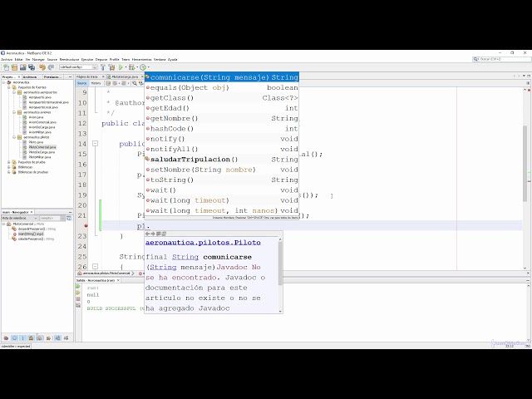Viewport: 532px width, 399px height.
Task: Toggle show static members filter in Navigator
Action: (22, 338)
